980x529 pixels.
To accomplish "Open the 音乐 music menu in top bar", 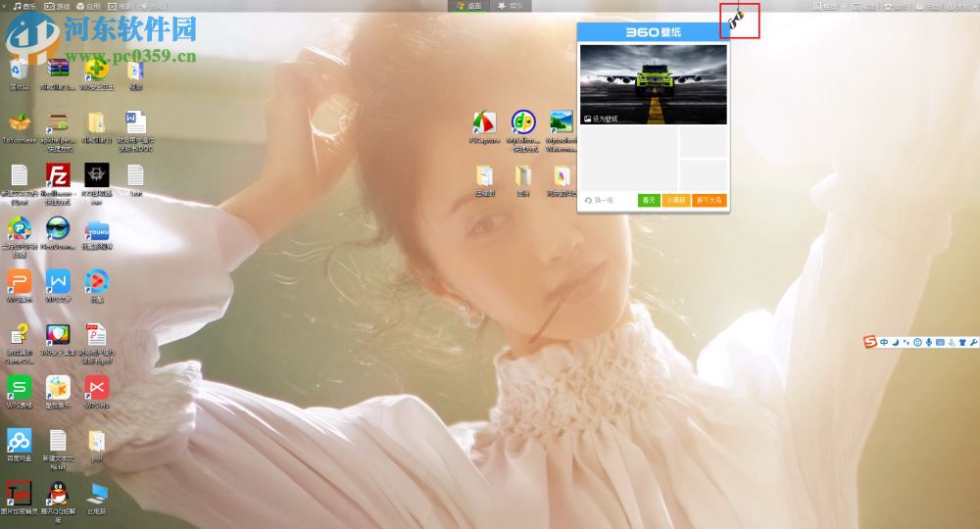I will [x=24, y=6].
